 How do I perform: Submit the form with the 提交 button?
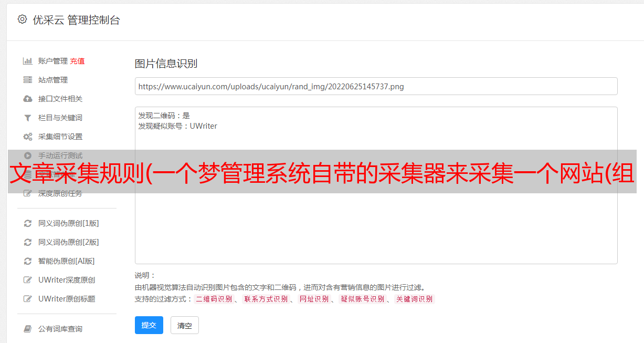pyautogui.click(x=149, y=325)
